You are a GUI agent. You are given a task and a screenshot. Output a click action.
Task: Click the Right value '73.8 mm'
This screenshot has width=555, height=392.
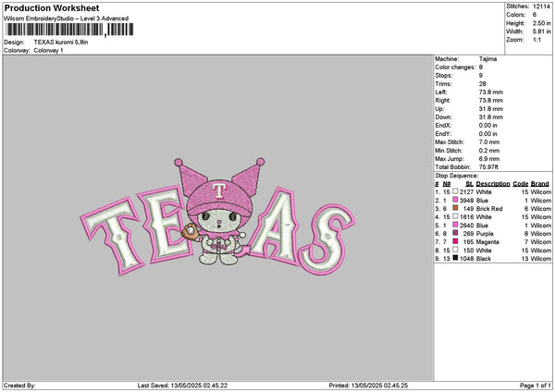[x=491, y=101]
